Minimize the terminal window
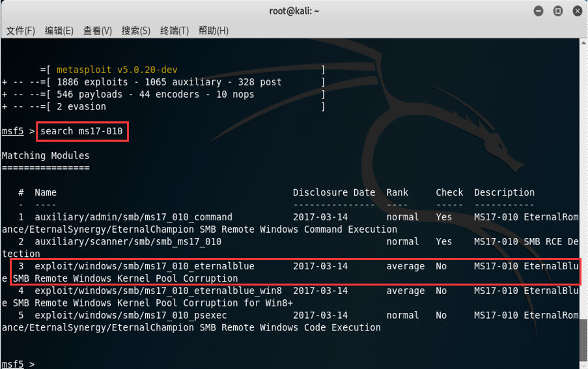This screenshot has width=588, height=369. point(539,11)
